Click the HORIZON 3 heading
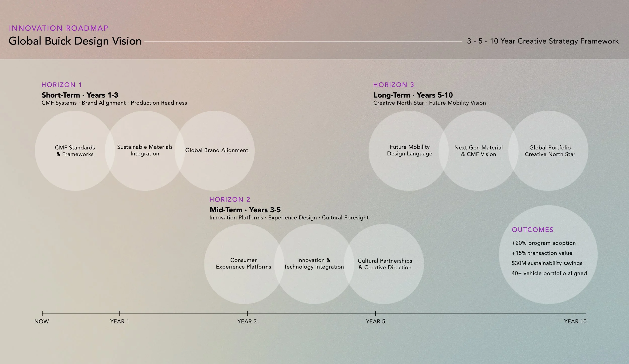The width and height of the screenshot is (629, 364). point(394,85)
